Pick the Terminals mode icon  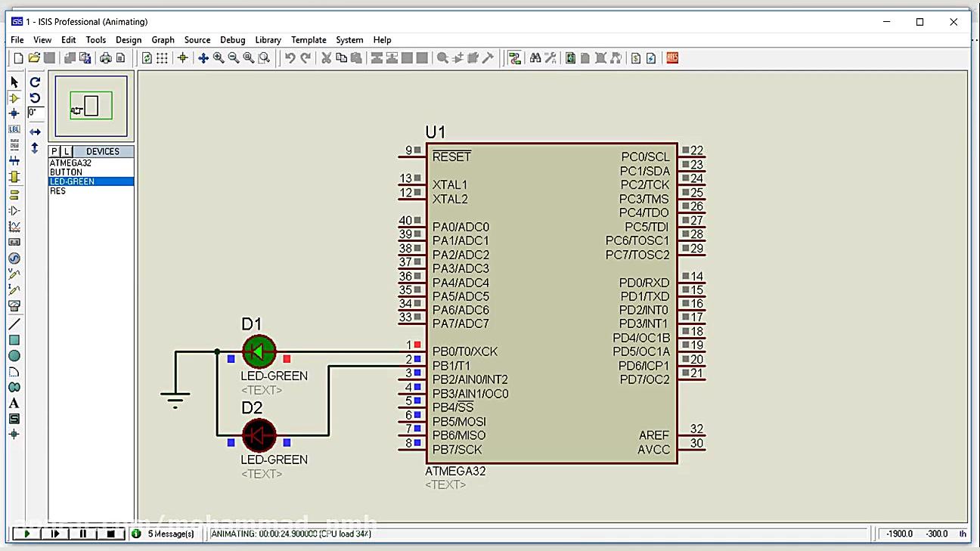tap(14, 194)
